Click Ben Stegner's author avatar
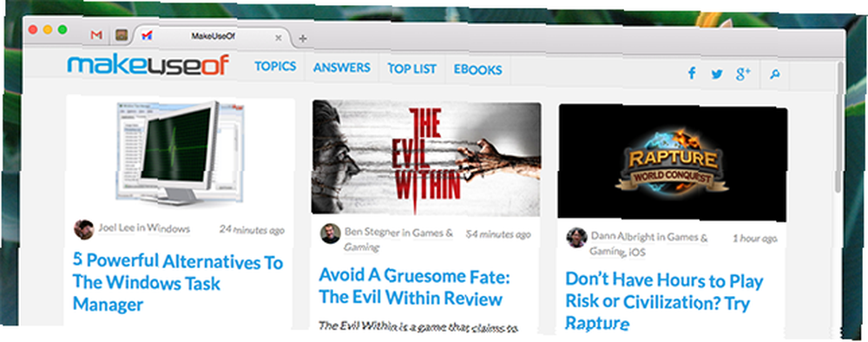 point(330,233)
